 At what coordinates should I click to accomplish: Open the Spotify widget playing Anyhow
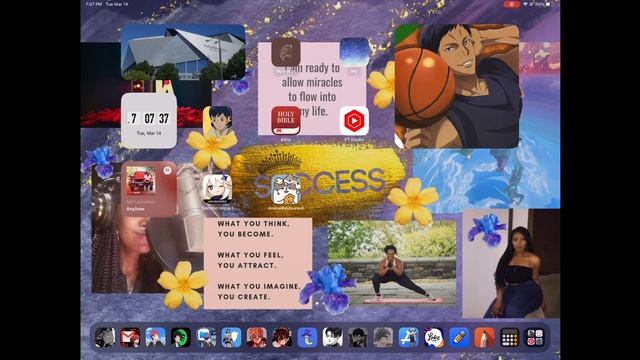tap(149, 189)
